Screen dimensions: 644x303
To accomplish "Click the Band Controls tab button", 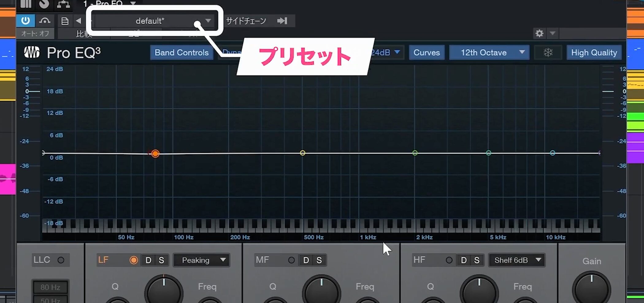I will tap(182, 52).
